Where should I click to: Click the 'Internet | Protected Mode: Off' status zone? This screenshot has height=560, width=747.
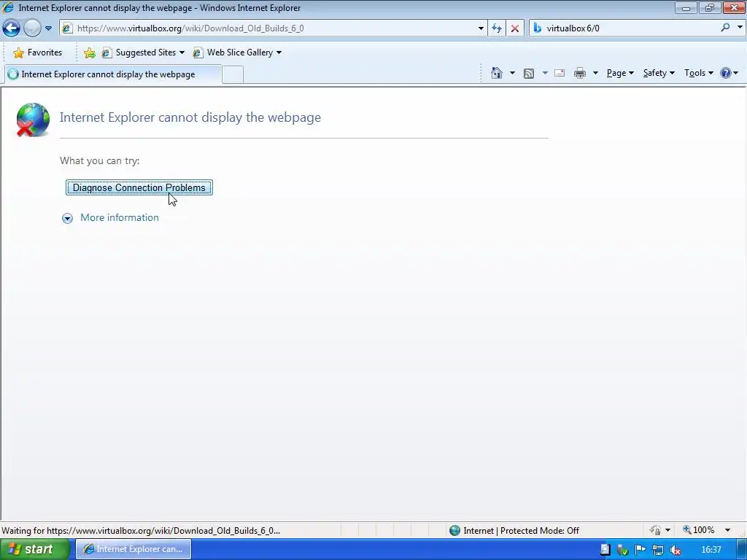point(514,531)
